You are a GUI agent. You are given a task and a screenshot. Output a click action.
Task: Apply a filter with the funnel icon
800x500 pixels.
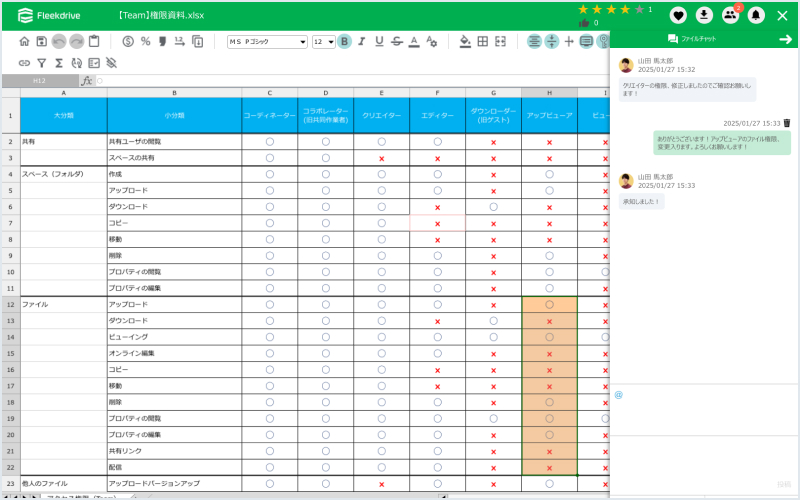(x=42, y=63)
